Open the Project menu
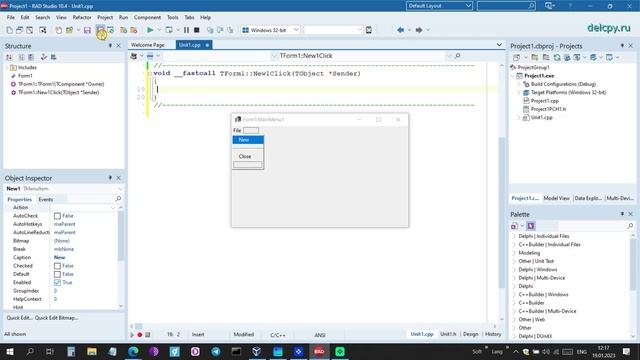640x360 pixels. pos(105,18)
